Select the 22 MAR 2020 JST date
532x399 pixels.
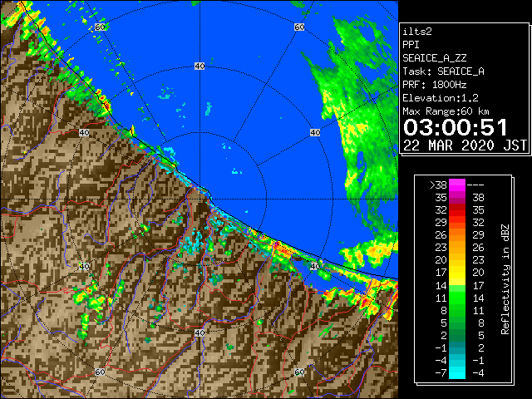[465, 145]
